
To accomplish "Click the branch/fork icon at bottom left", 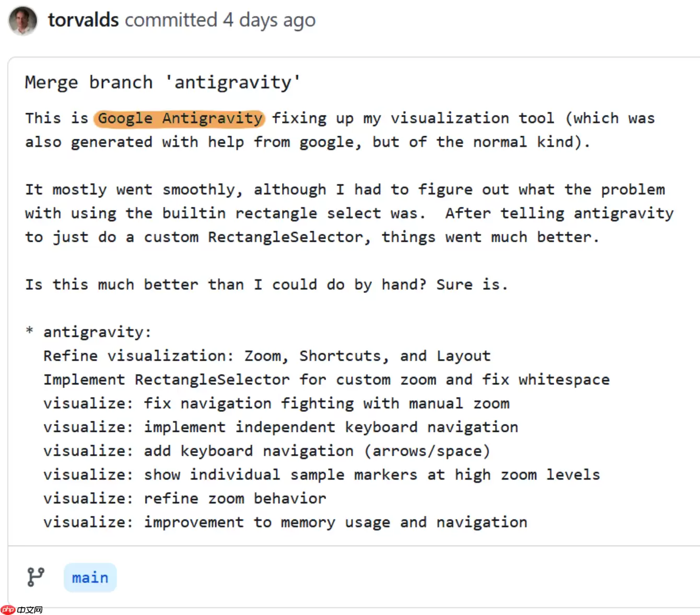I will coord(35,577).
